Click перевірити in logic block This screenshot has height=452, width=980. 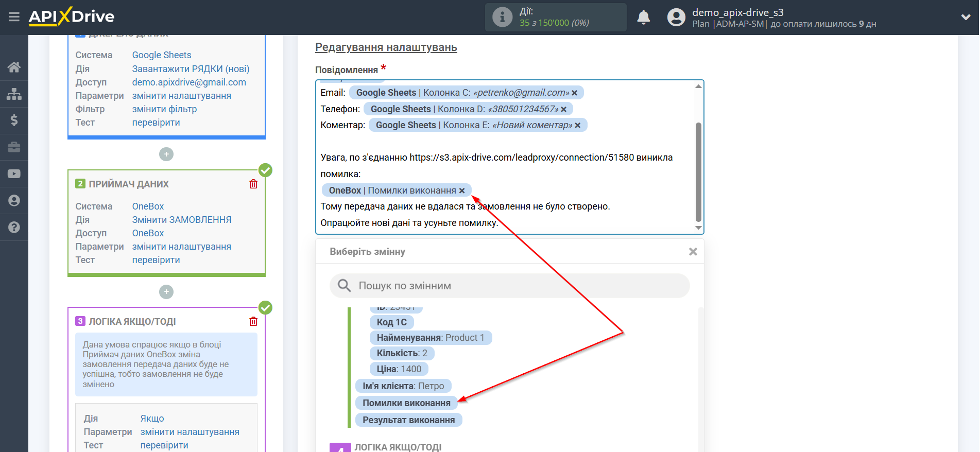point(164,445)
